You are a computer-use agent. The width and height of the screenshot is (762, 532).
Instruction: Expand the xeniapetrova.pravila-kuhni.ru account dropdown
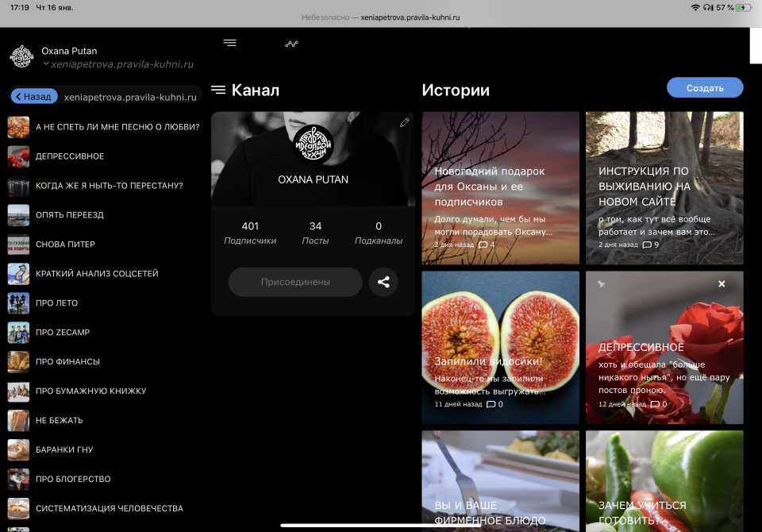point(47,64)
